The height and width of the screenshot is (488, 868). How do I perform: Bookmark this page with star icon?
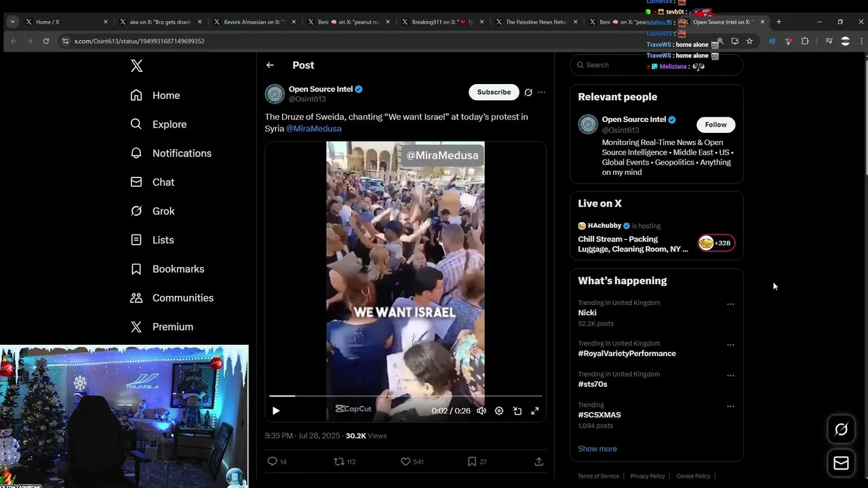749,41
